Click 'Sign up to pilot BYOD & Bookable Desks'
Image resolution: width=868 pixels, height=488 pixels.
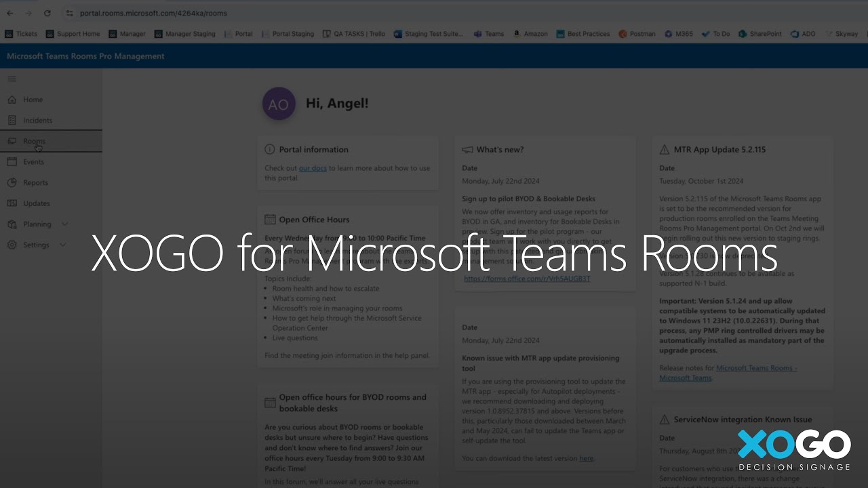point(529,199)
